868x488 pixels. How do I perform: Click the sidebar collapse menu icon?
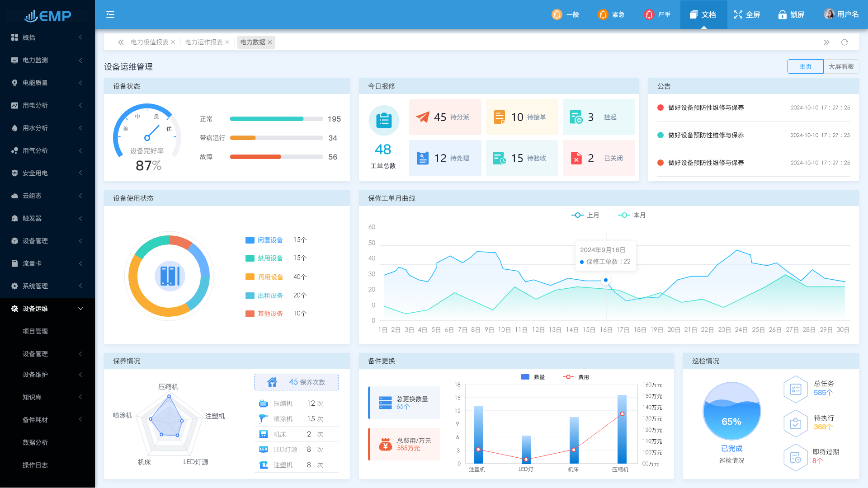point(110,14)
